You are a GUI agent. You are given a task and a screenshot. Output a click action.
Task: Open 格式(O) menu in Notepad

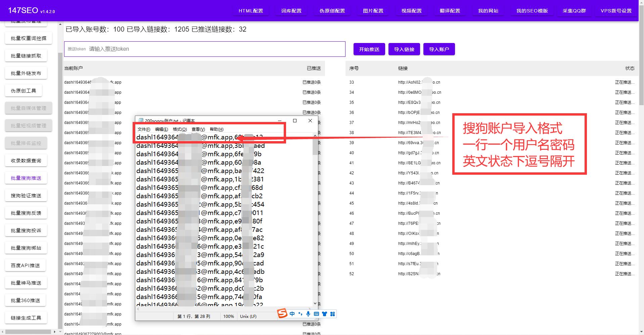[x=180, y=129]
